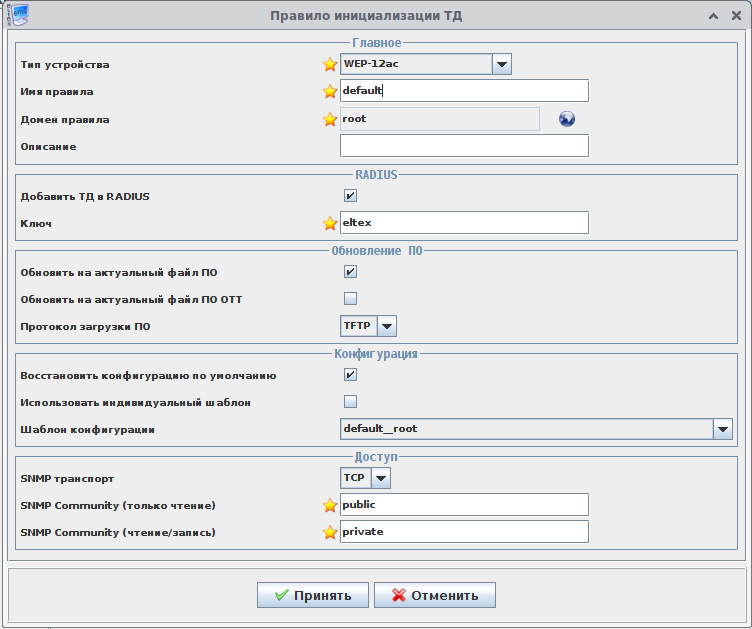Click the star icon next to read-only community
The height and width of the screenshot is (629, 752).
(330, 505)
